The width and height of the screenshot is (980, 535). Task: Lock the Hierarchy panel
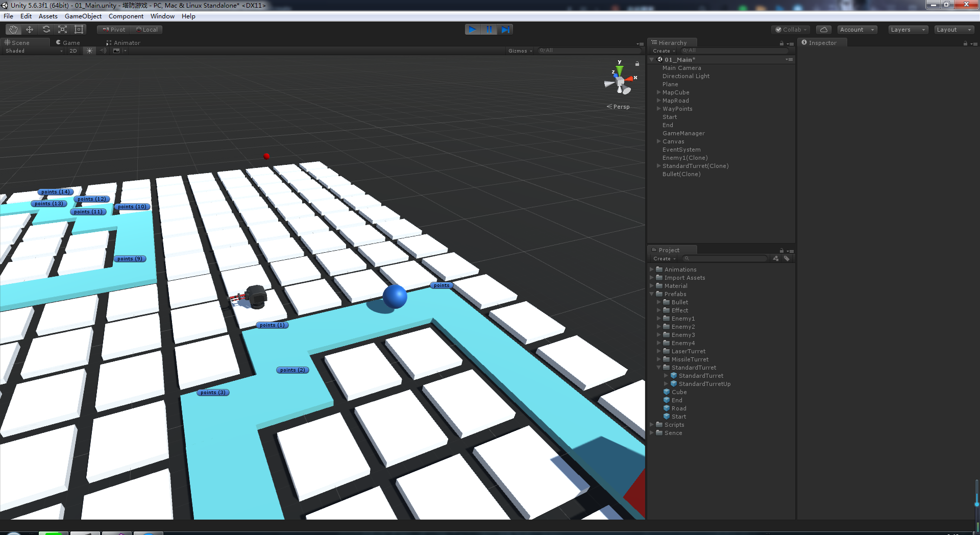[781, 43]
